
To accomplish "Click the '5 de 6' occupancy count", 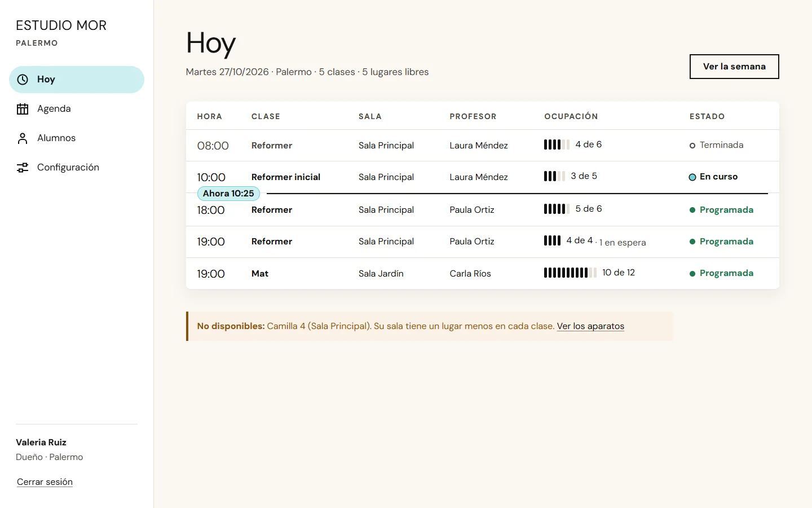I will [x=589, y=209].
